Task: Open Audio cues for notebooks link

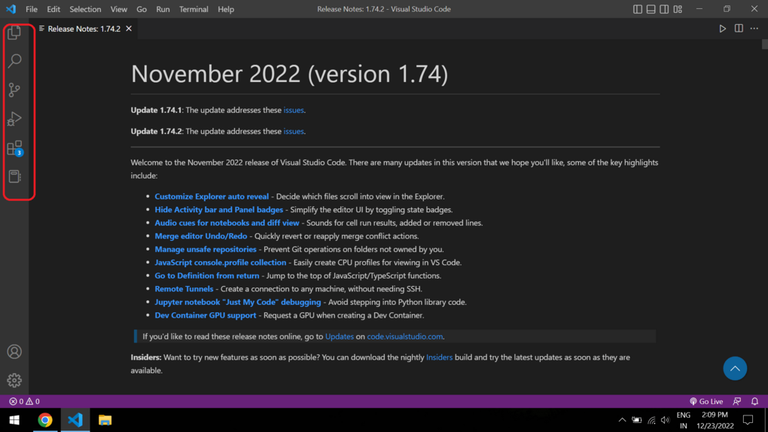Action: point(227,223)
